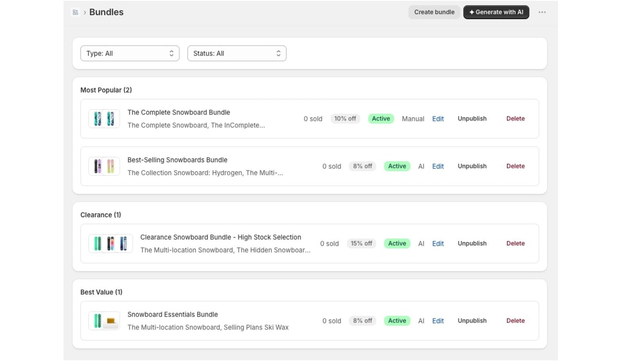Delete the Snowboard Essentials Bundle
Viewport: 644px width, 362px height.
click(516, 321)
